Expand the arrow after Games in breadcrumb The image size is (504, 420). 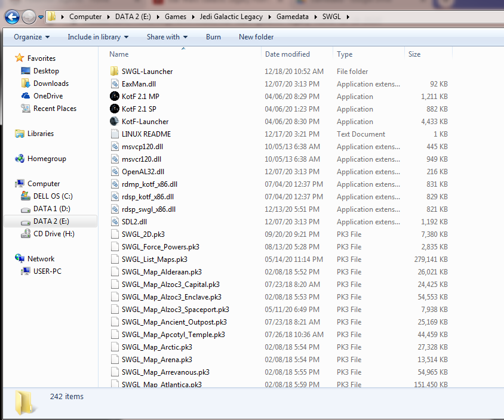(x=193, y=17)
